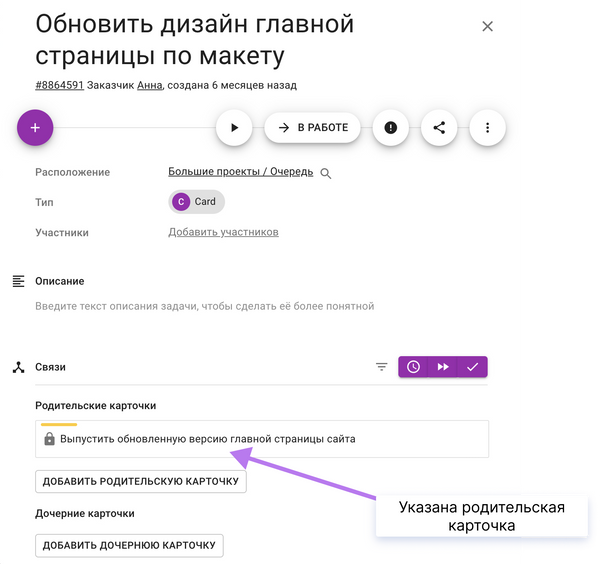The width and height of the screenshot is (600, 564).
Task: Open the share icon button
Action: click(x=439, y=128)
